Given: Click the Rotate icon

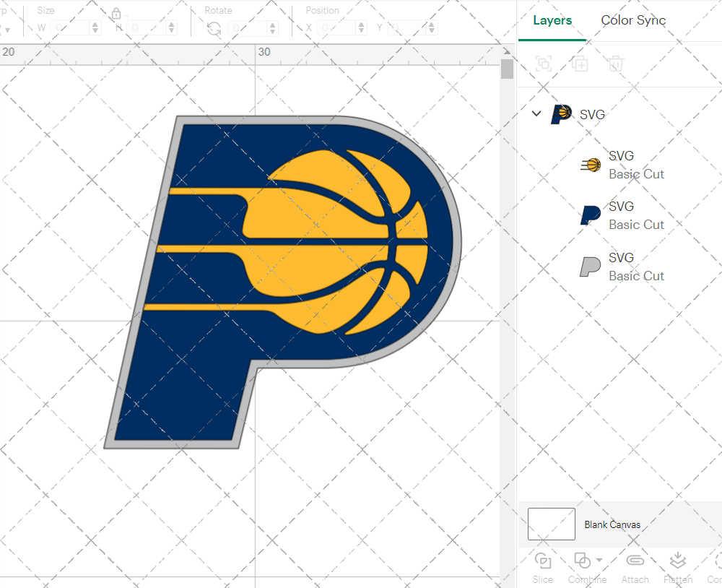Looking at the screenshot, I should coord(214,29).
